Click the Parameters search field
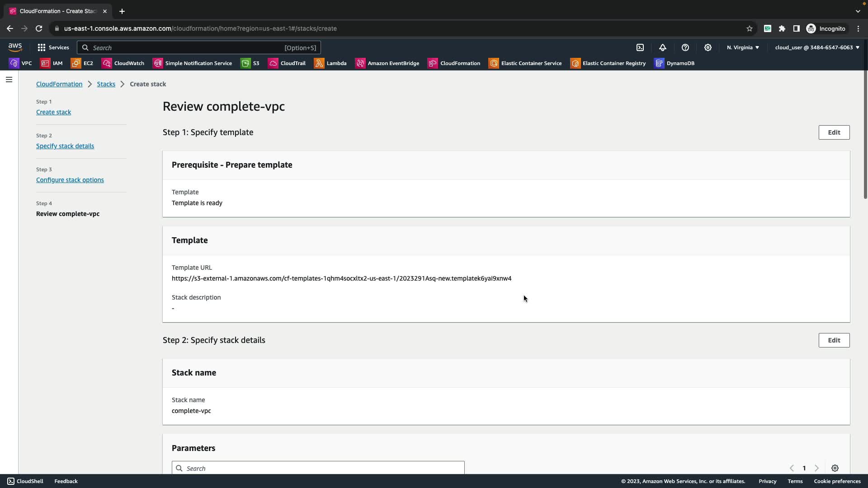The height and width of the screenshot is (488, 868). point(318,468)
